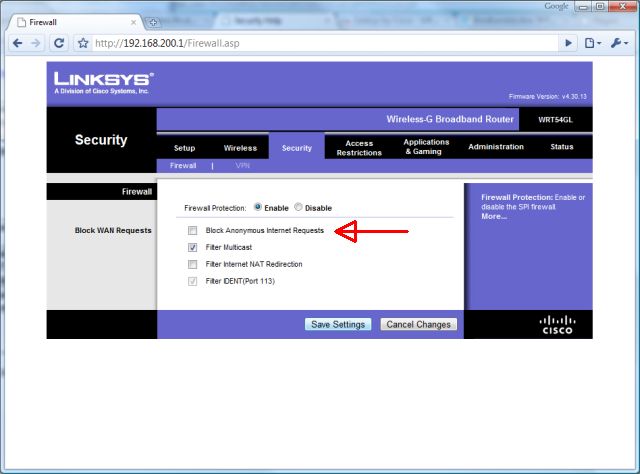Close the Firewall browser tab
The width and height of the screenshot is (640, 474).
[133, 22]
